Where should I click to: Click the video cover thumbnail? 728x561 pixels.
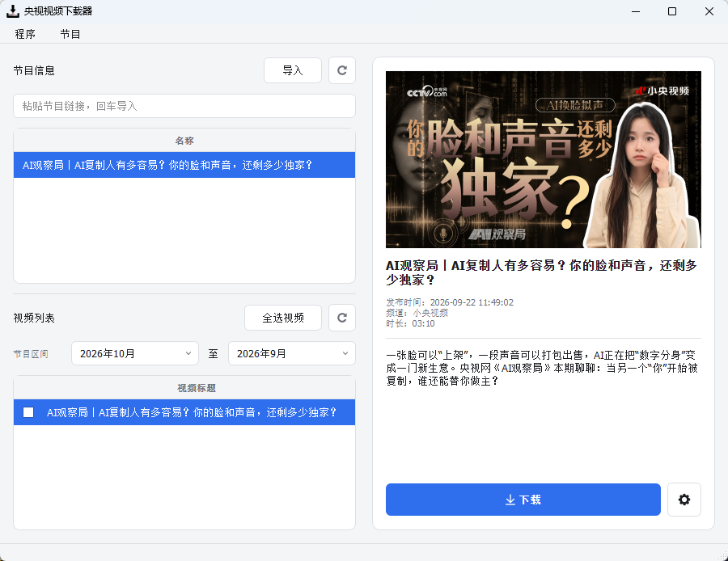coord(544,159)
